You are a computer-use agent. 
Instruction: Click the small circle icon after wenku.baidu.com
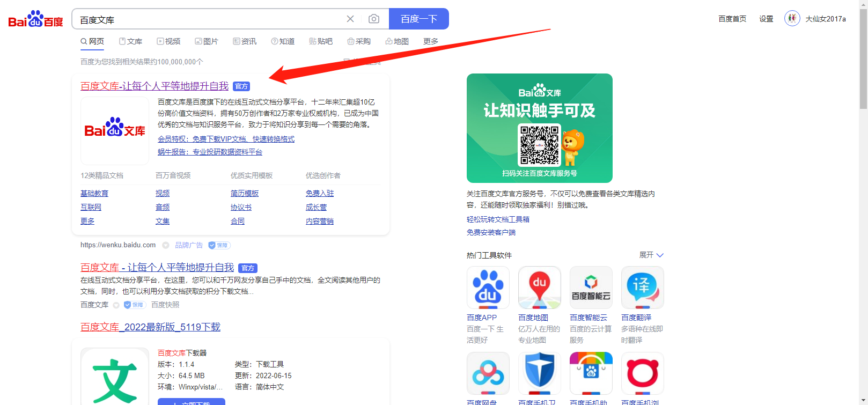coord(166,245)
